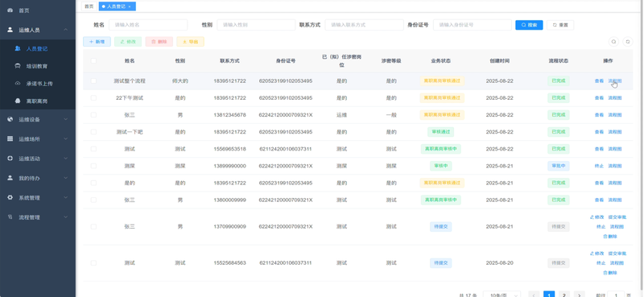Select page 1 in pagination

pyautogui.click(x=549, y=295)
